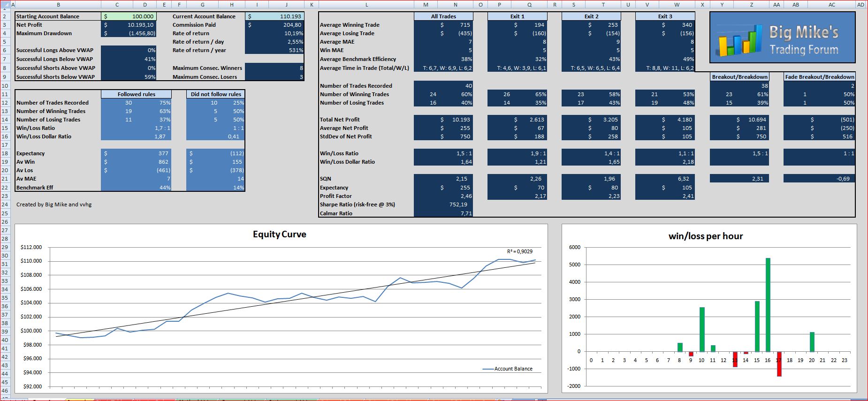Select the red loss bar at hour 17
868x401 pixels.
pyautogui.click(x=779, y=364)
